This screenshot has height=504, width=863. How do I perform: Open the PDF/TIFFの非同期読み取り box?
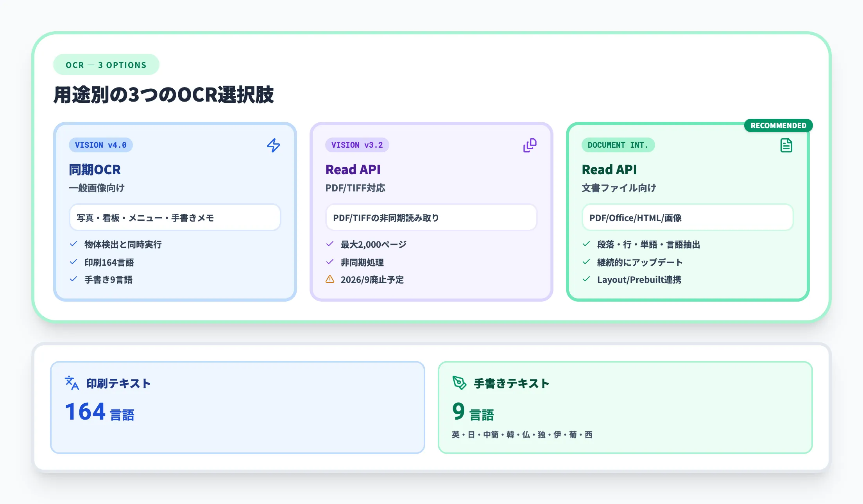[431, 218]
